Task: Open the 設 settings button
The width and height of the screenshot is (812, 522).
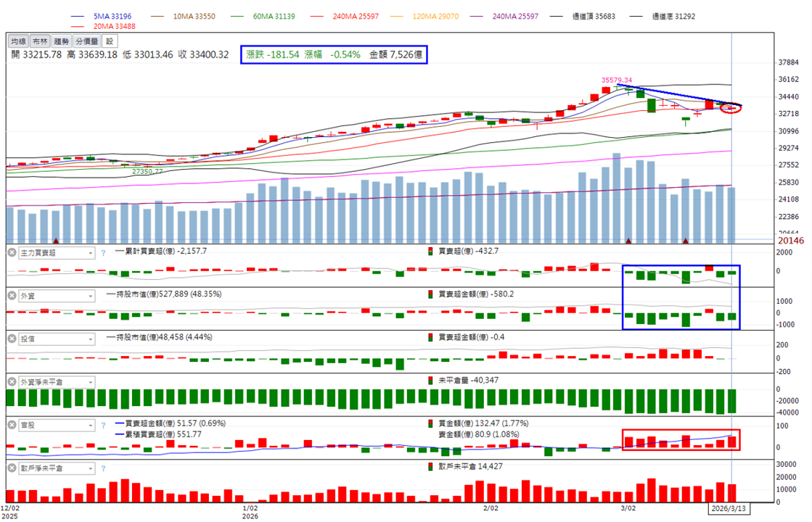Action: [x=110, y=41]
